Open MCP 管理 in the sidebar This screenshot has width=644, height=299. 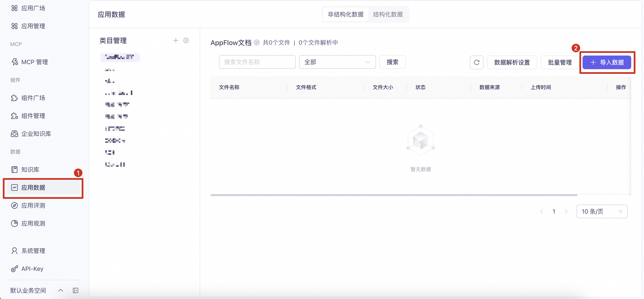coord(35,62)
